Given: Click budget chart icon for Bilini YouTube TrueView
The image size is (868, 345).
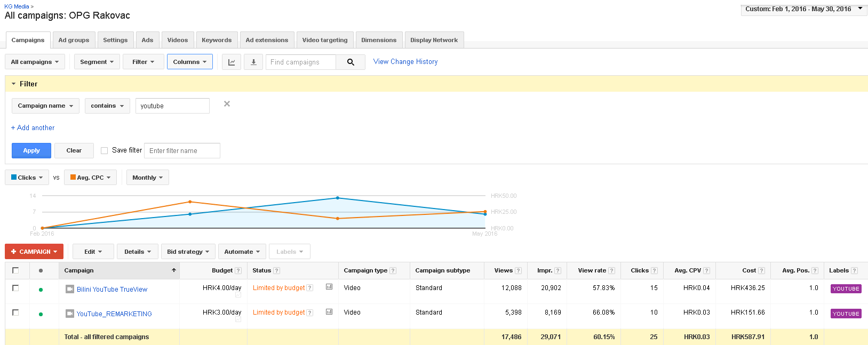Looking at the screenshot, I should [329, 287].
